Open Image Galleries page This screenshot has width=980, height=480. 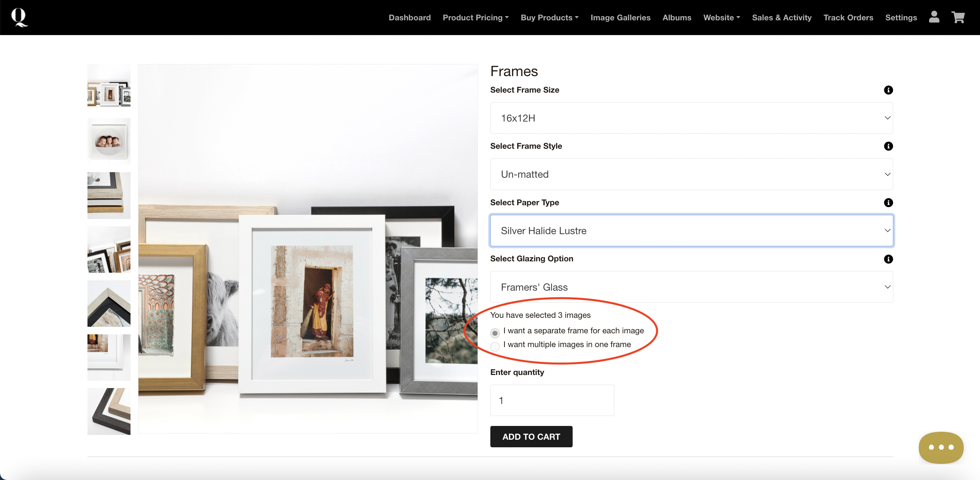(620, 18)
